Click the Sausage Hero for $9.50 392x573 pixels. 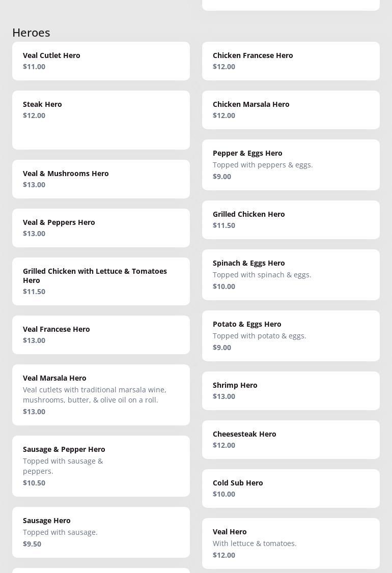pos(101,532)
